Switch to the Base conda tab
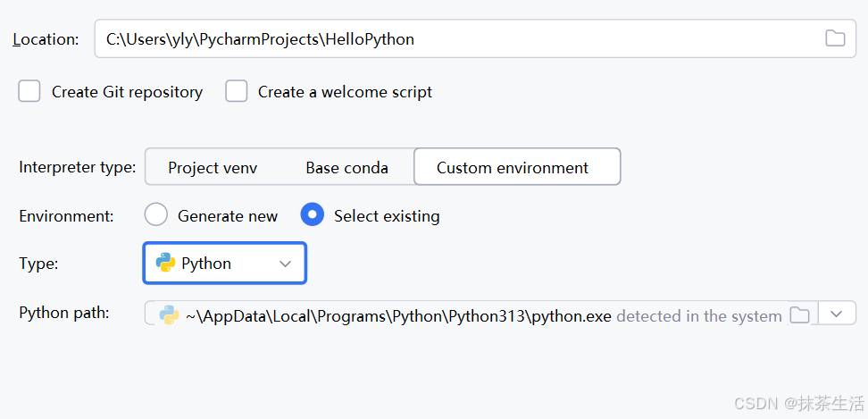 pyautogui.click(x=346, y=167)
